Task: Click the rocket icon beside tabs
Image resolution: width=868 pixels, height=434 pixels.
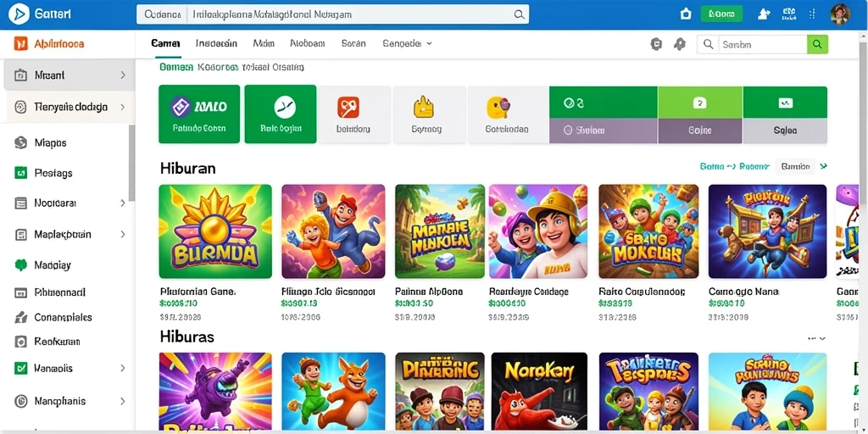Action: click(x=680, y=44)
